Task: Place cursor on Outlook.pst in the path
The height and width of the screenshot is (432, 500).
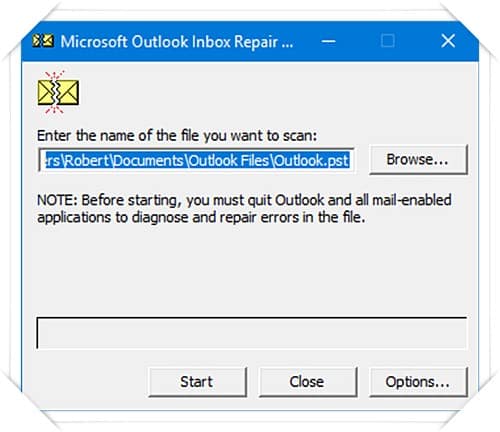Action: point(312,161)
